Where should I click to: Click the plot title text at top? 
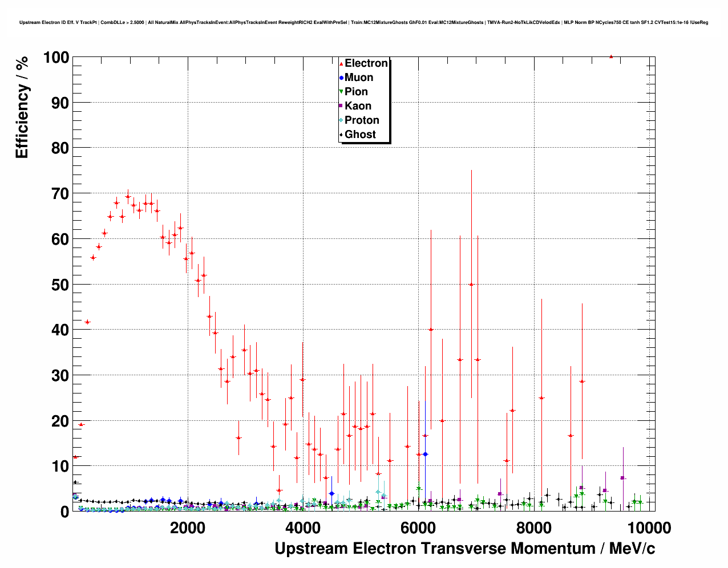363,22
